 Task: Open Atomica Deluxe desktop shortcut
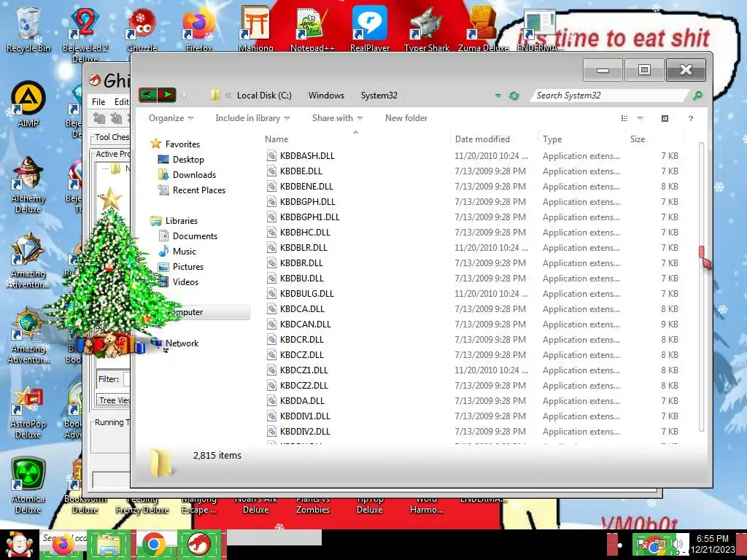coord(28,486)
